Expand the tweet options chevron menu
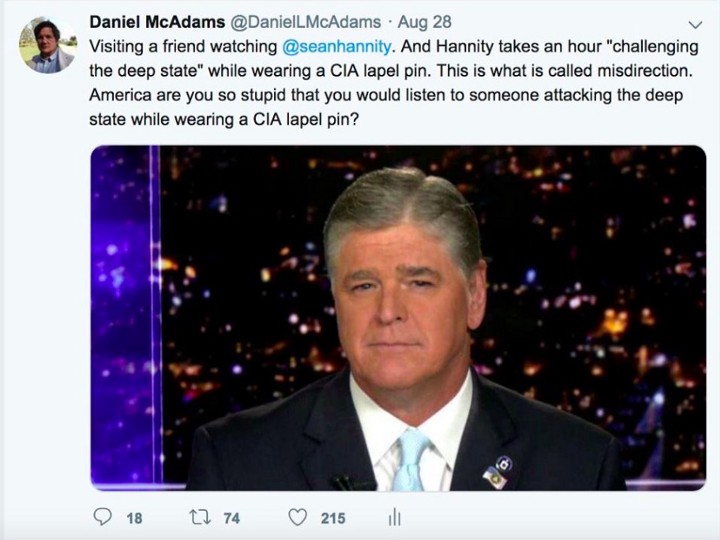Viewport: 720px width, 540px height. (696, 24)
